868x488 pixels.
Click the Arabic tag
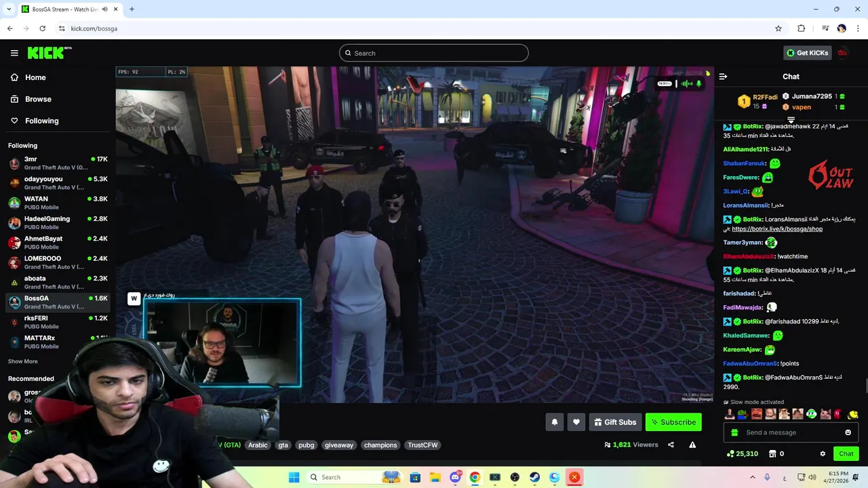point(258,445)
